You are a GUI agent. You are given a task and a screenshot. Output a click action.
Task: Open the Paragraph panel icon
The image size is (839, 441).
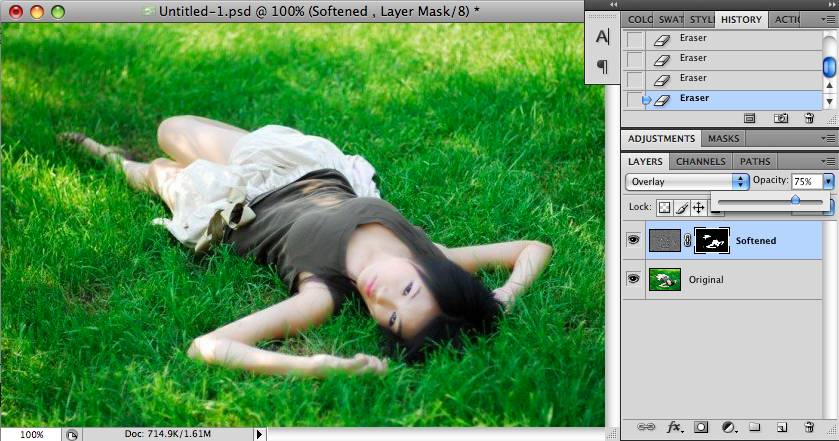(602, 67)
